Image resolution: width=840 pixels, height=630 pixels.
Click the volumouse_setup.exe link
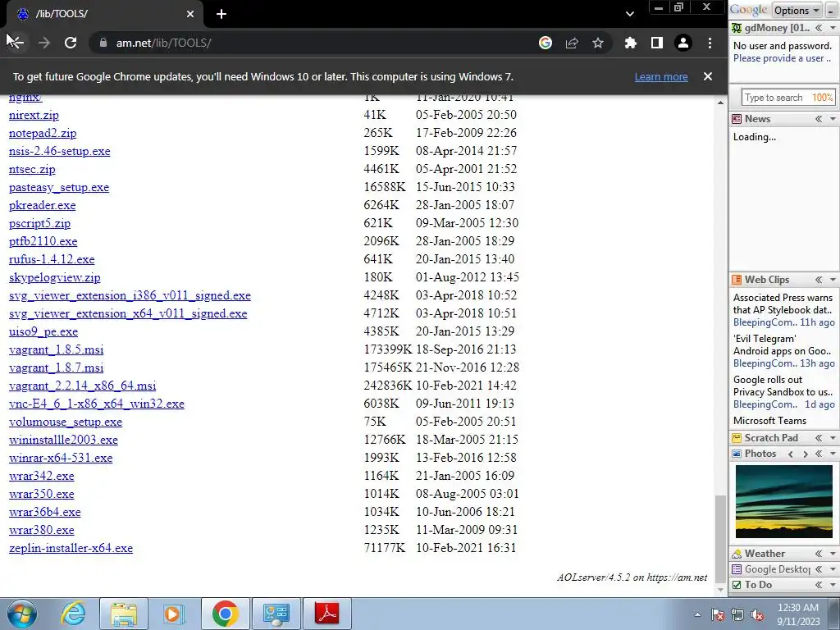(x=66, y=422)
